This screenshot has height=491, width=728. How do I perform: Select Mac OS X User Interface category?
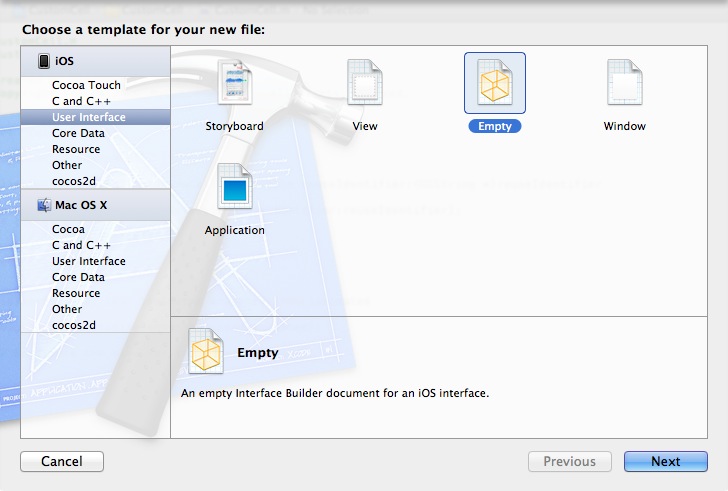89,261
